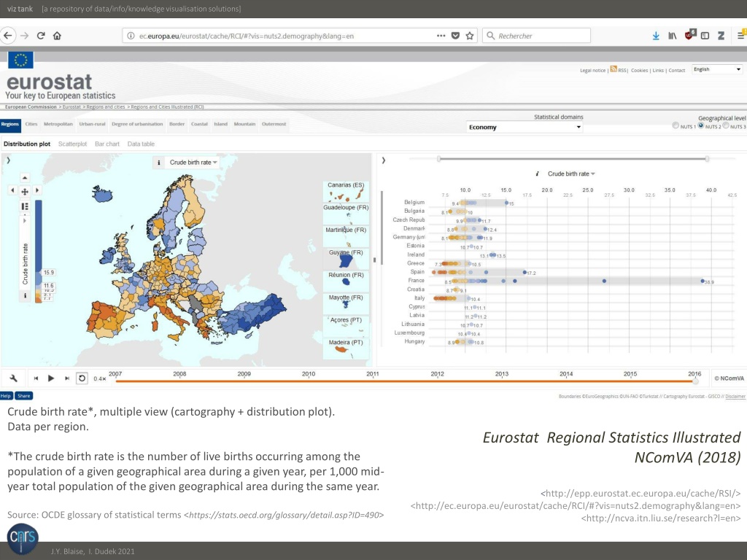
Task: Open the downloads arrow icon
Action: 656,36
